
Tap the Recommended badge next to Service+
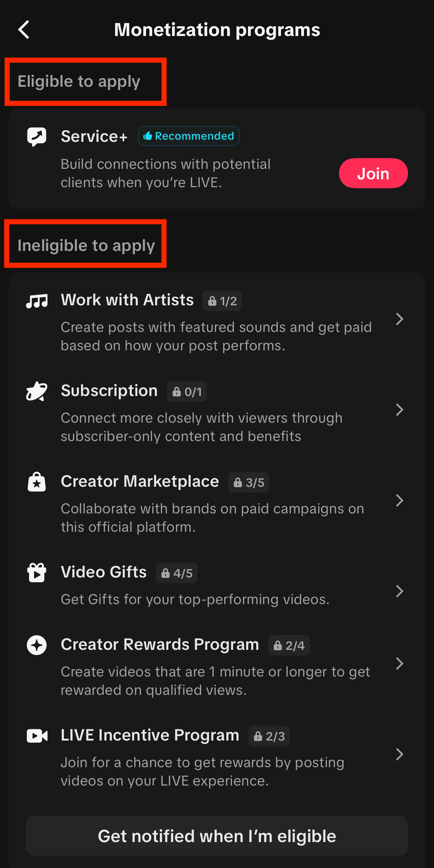click(x=189, y=136)
